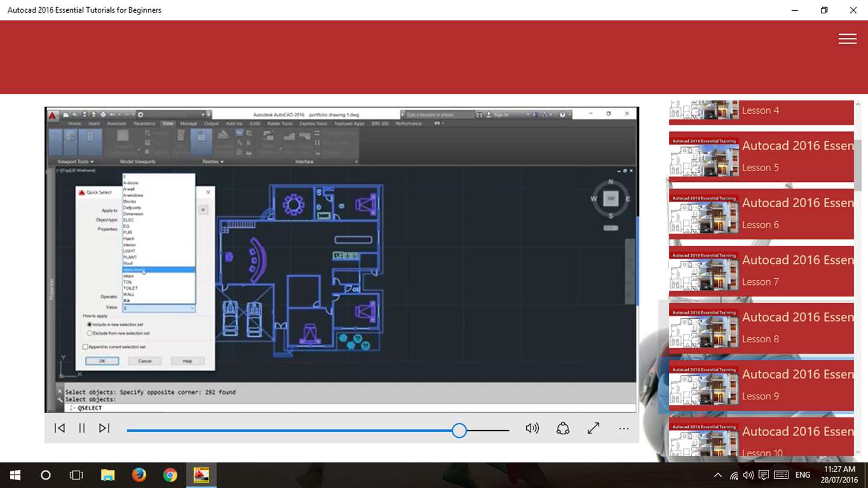The height and width of the screenshot is (488, 868).
Task: Click Cancel in Quick Select dialog
Action: click(145, 361)
